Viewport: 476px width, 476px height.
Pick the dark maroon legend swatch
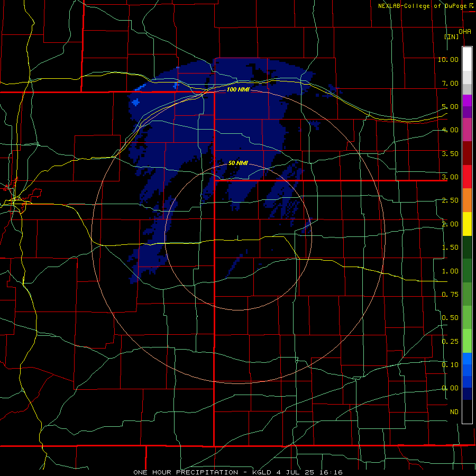click(467, 153)
